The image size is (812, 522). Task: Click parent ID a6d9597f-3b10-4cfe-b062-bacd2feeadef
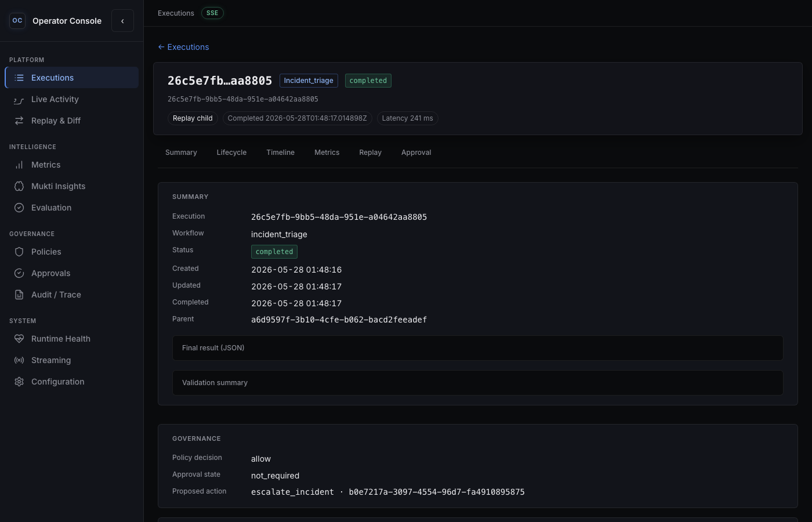[339, 320]
